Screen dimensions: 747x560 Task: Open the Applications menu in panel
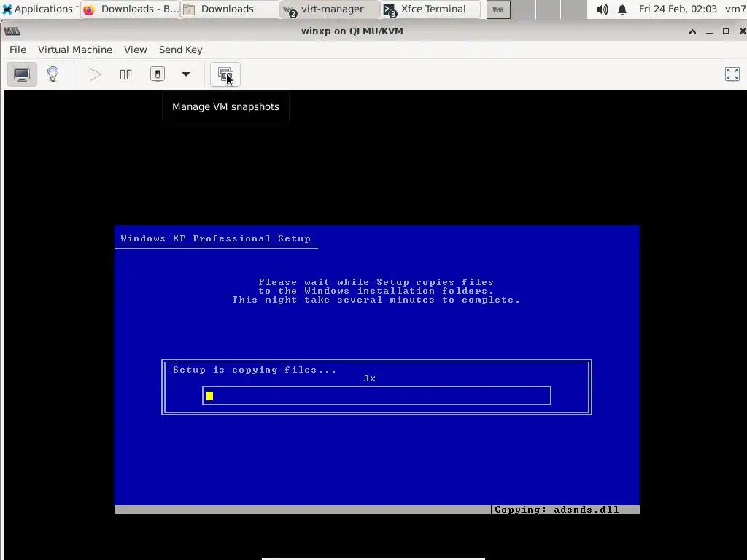pos(39,9)
